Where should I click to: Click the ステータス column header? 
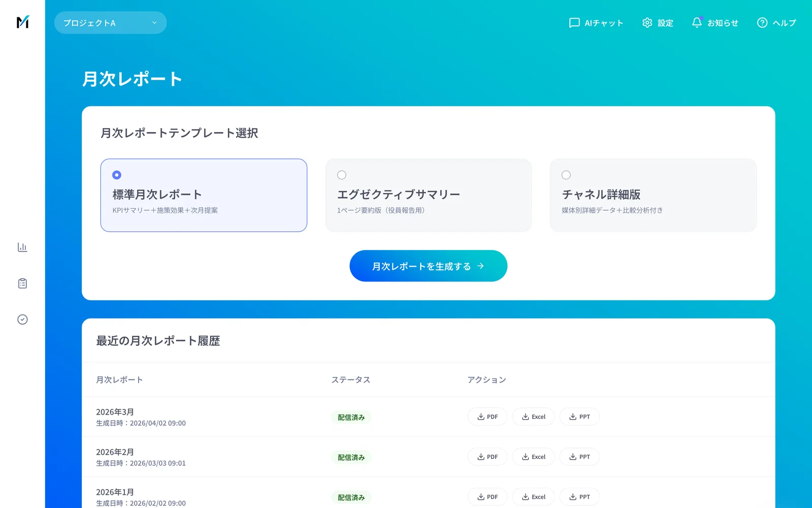click(351, 379)
